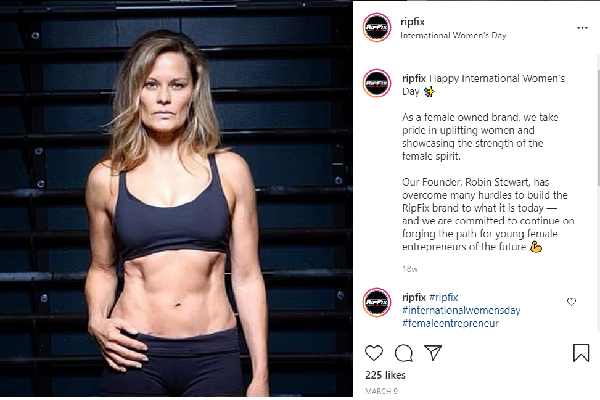Viewport: 600px width, 400px height.
Task: Open comments with the speech bubble icon
Action: click(404, 353)
